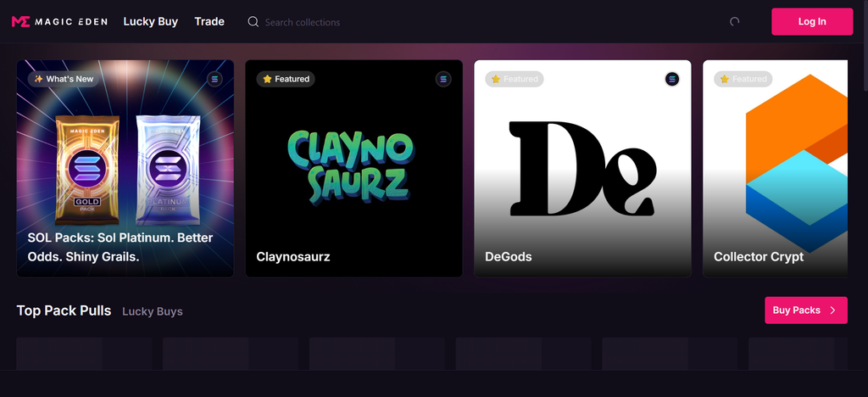The image size is (868, 397).
Task: Click the Buy Packs button
Action: pos(806,310)
